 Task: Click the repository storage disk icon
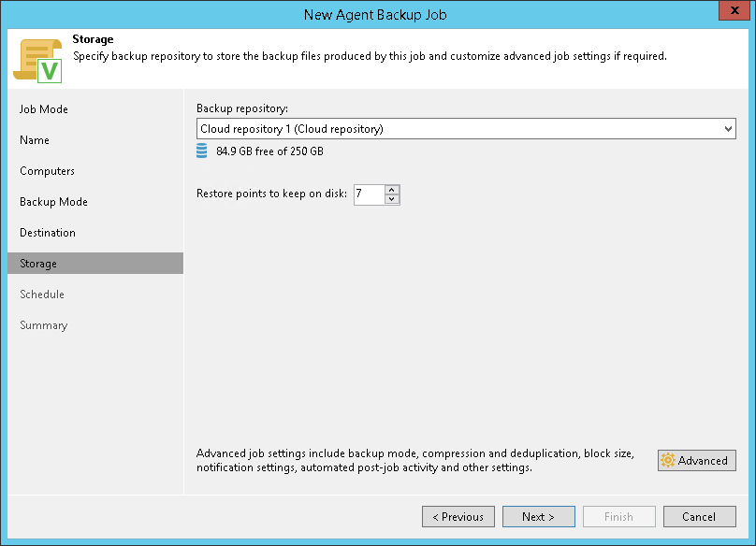tap(202, 151)
